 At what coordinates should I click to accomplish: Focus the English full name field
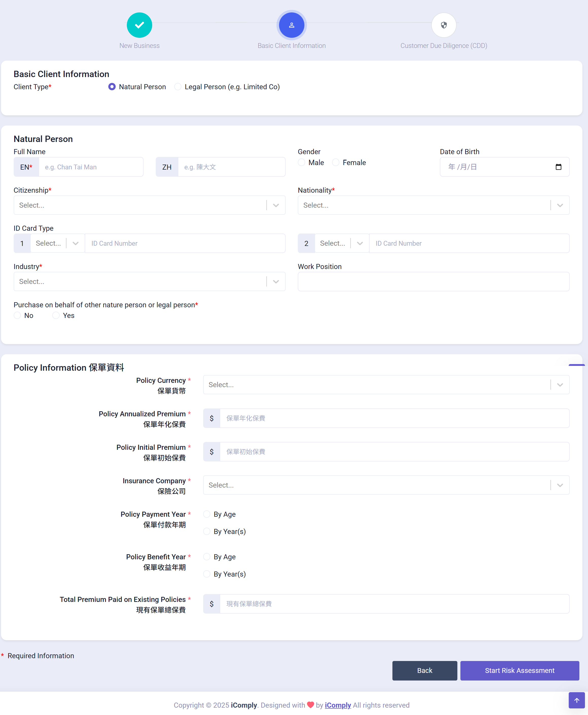[x=91, y=167]
